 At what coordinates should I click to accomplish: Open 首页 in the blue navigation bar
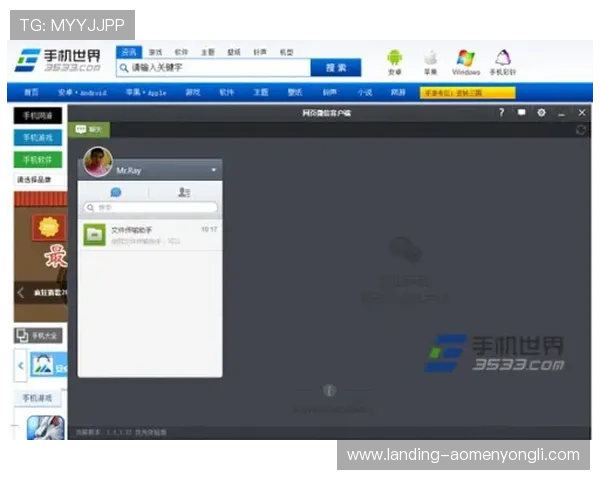[30, 92]
